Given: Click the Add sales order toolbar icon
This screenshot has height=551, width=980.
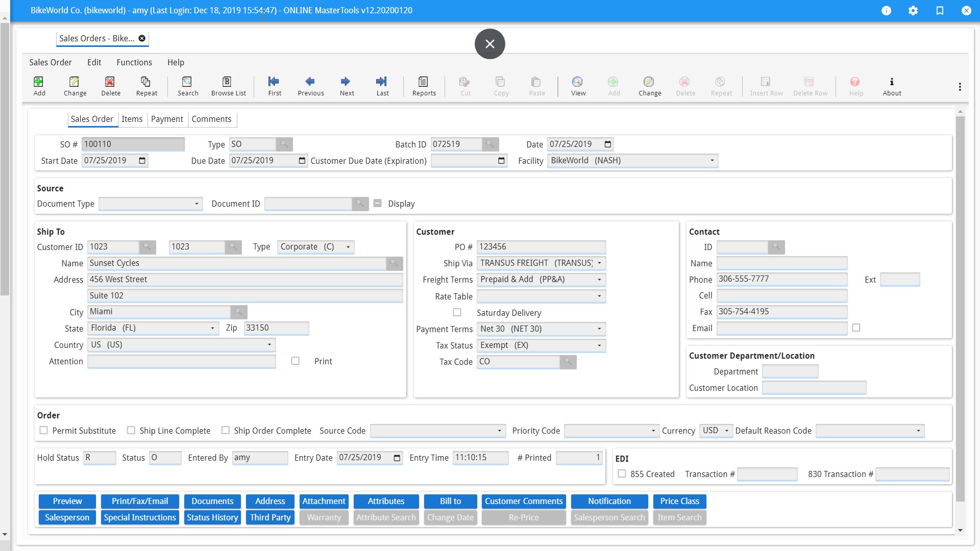Looking at the screenshot, I should click(x=39, y=82).
